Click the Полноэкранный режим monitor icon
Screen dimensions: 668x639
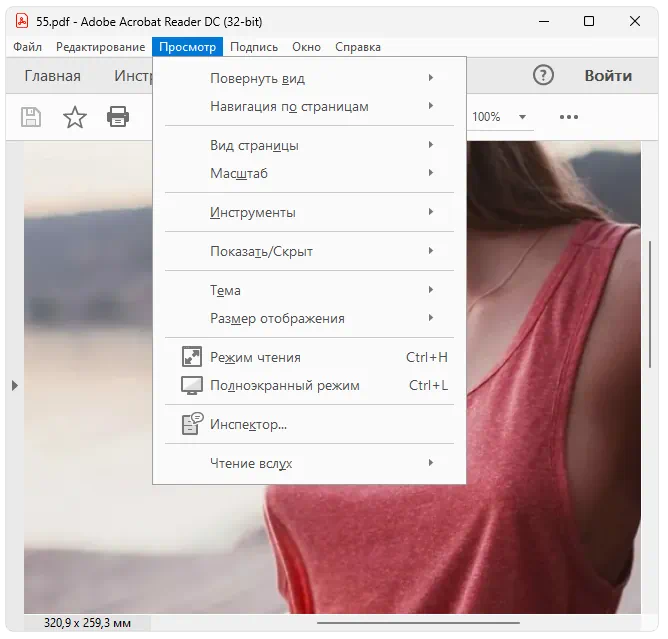191,385
